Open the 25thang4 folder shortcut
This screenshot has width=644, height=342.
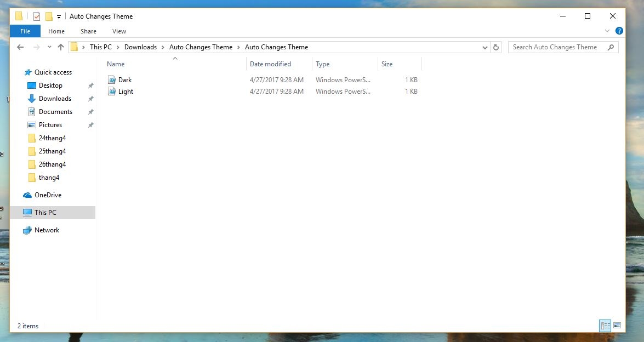52,151
